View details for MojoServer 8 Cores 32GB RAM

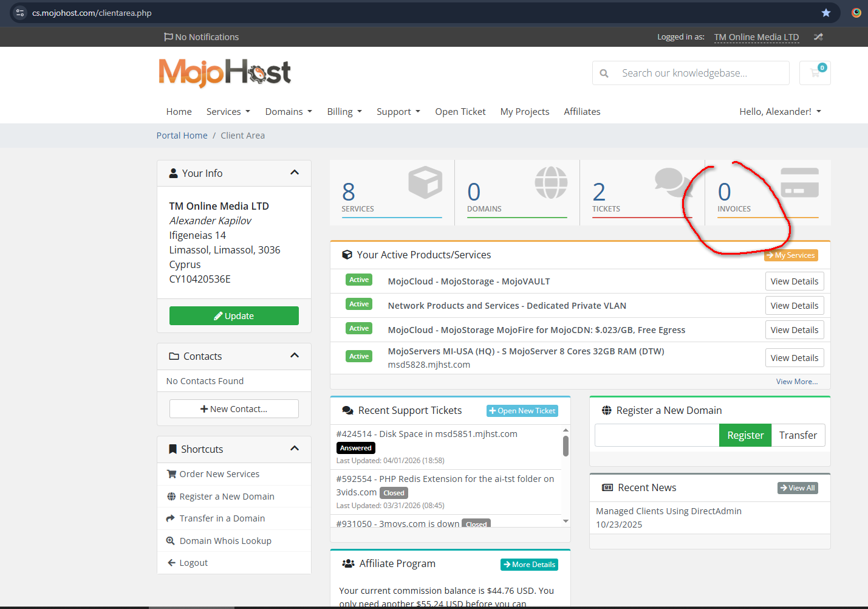coord(795,358)
